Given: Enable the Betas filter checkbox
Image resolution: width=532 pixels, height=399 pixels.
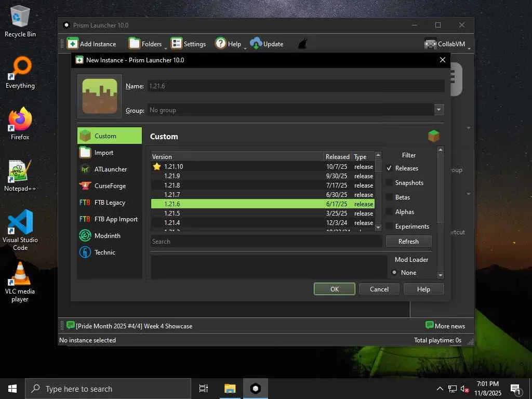Looking at the screenshot, I should pyautogui.click(x=389, y=197).
